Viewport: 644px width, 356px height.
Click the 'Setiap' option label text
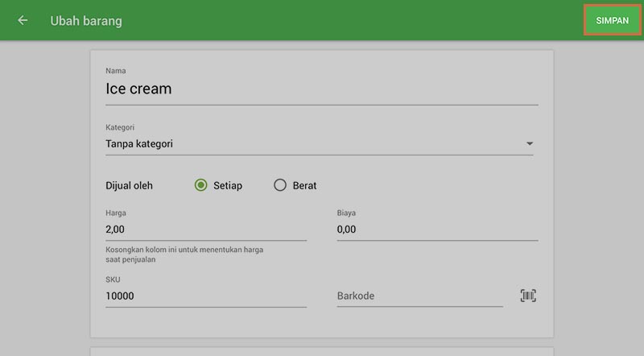click(x=228, y=185)
